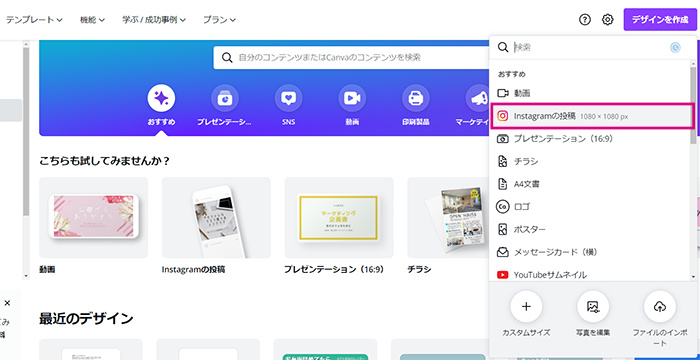700x360 pixels.
Task: Open the settings gear icon
Action: (608, 20)
